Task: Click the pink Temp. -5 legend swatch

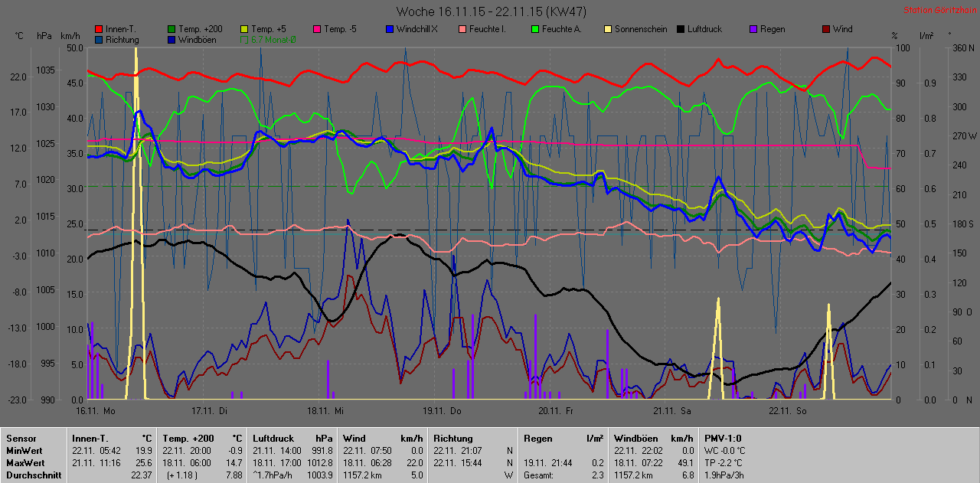Action: pos(318,29)
